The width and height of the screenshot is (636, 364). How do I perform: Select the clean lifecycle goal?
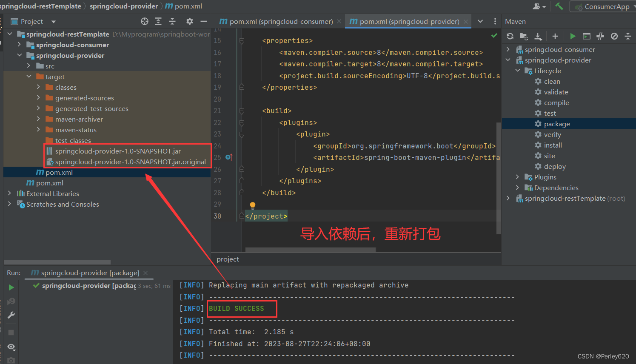coord(552,81)
